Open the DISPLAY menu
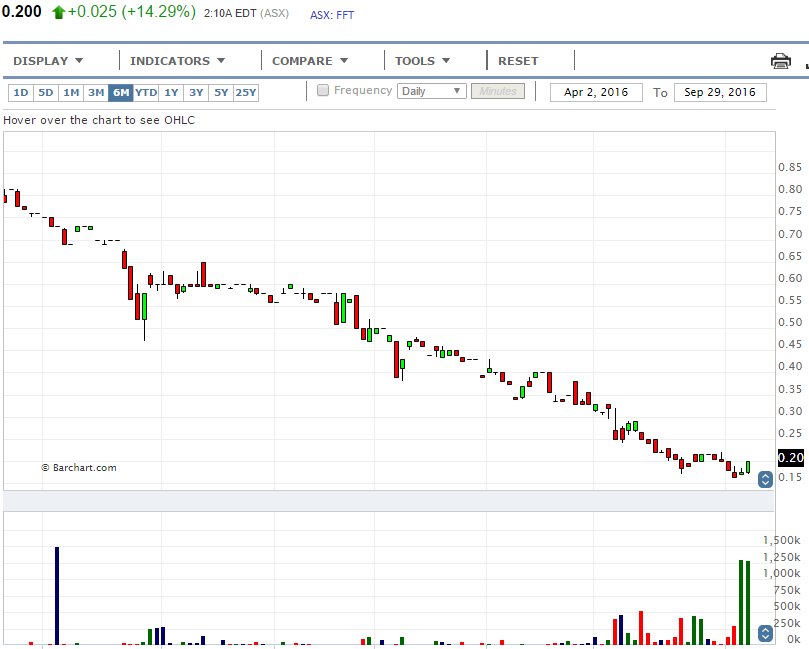This screenshot has height=649, width=809. [48, 61]
